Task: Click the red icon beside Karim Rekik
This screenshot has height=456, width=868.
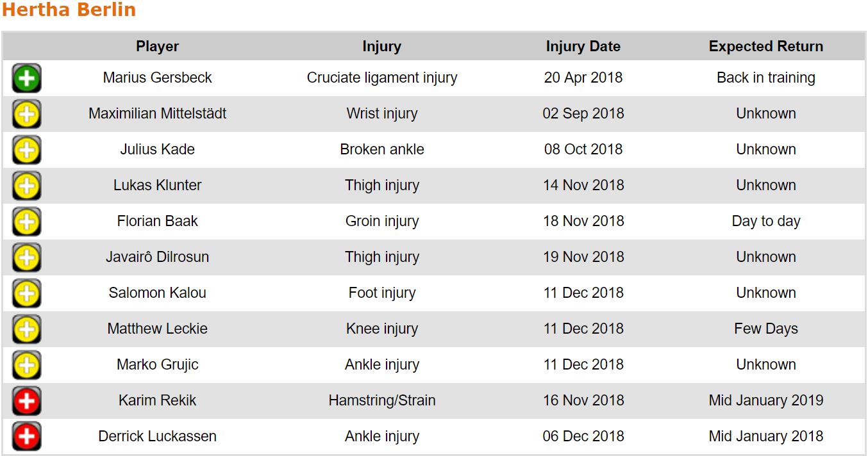Action: click(26, 402)
